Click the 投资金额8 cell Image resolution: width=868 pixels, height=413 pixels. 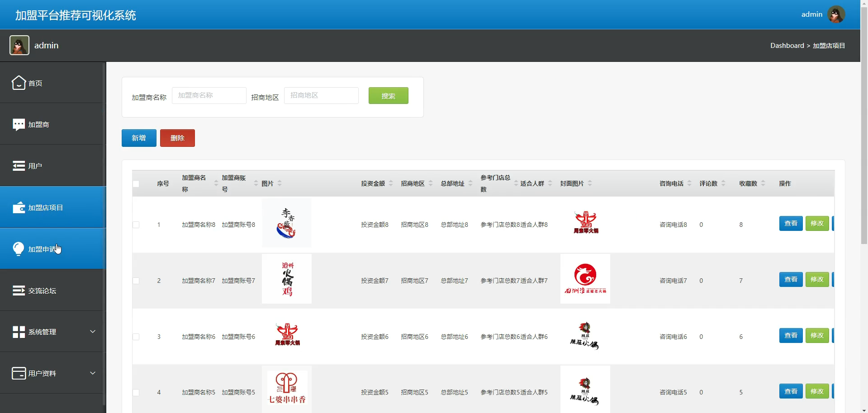[375, 225]
